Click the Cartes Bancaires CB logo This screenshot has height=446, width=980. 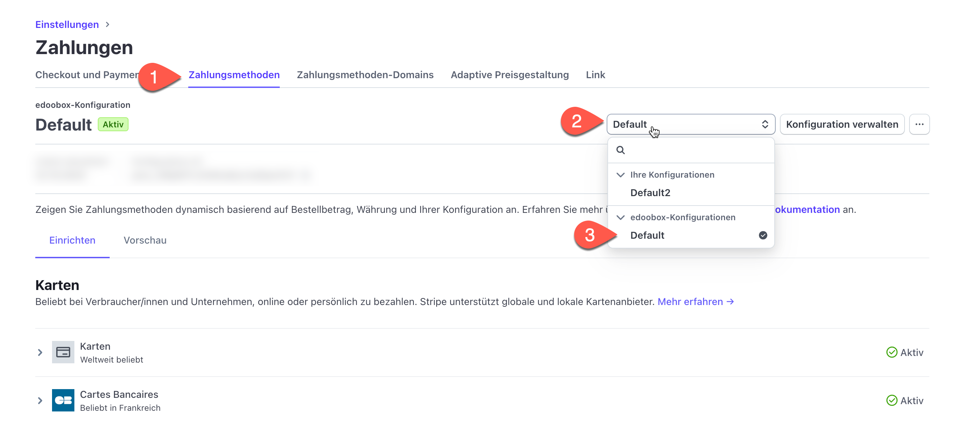point(63,400)
